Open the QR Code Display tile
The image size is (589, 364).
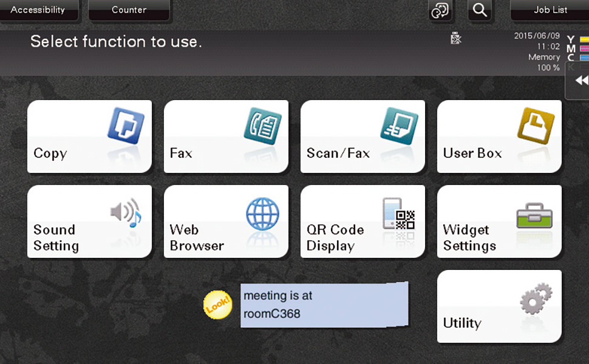pos(363,221)
